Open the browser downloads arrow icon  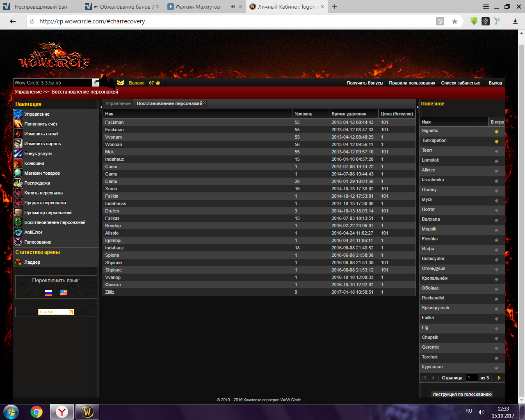[515, 21]
